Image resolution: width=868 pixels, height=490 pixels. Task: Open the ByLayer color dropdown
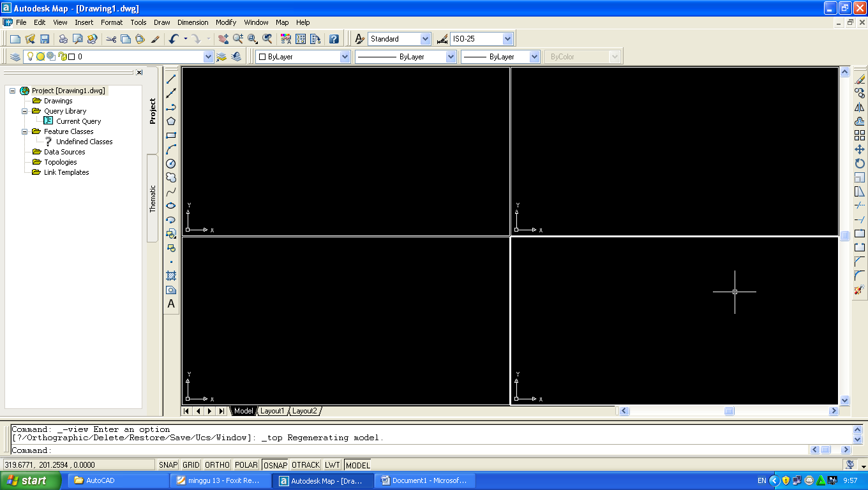tap(345, 57)
